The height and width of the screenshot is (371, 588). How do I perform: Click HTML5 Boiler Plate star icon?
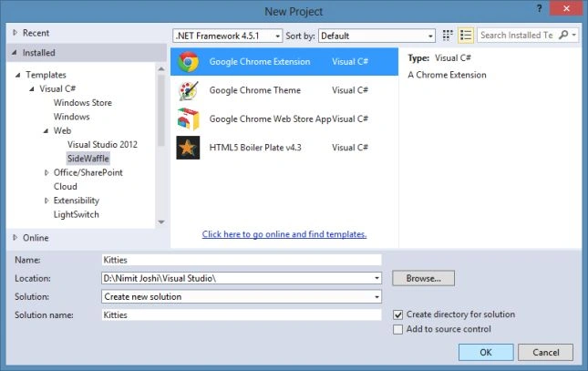pyautogui.click(x=188, y=148)
